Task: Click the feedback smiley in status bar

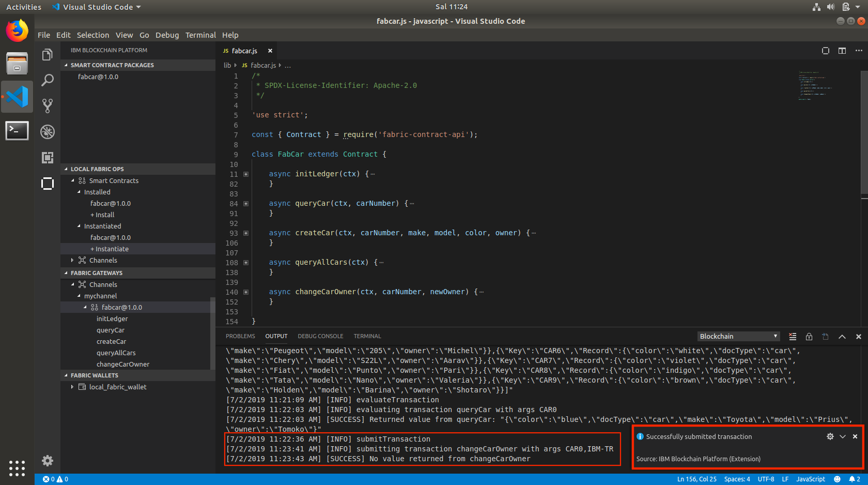Action: (x=837, y=479)
